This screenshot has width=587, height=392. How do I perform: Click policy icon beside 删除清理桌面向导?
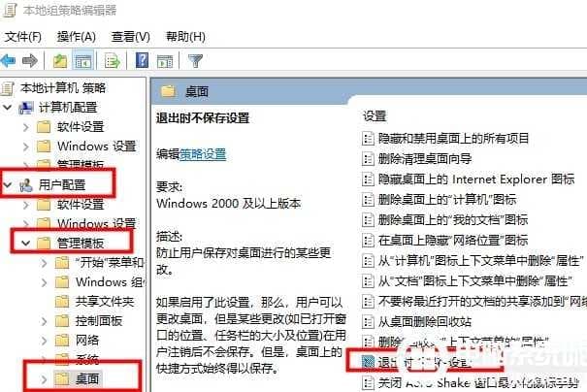click(x=369, y=159)
